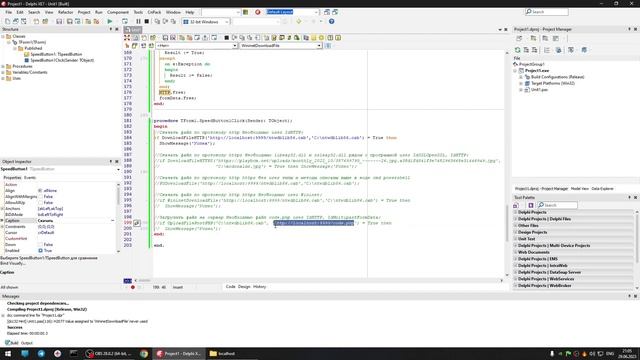Click the Run Without Debugging icon

(124, 21)
